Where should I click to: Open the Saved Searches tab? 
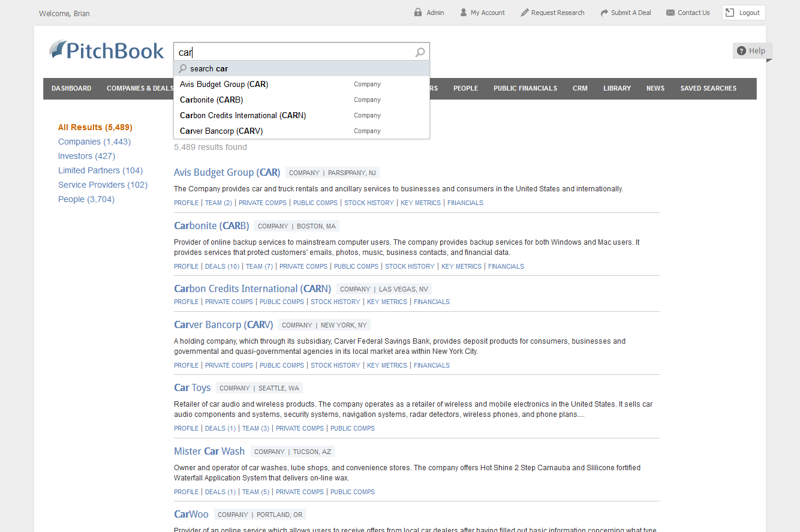tap(708, 88)
